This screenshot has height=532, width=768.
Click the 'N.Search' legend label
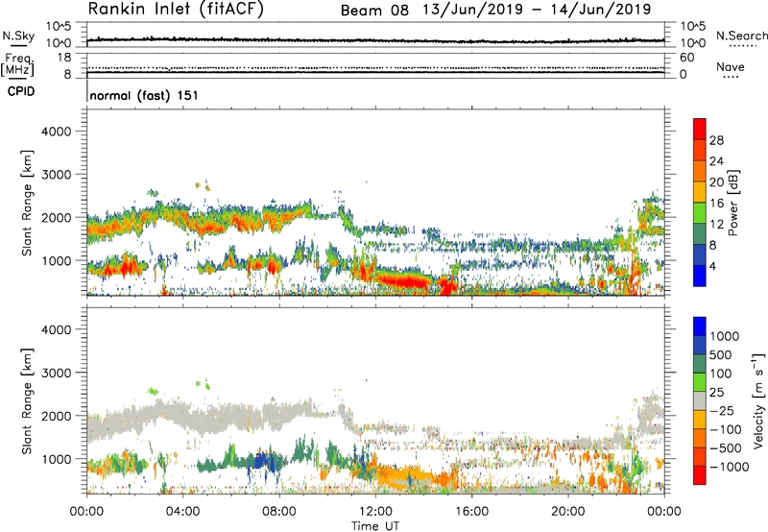[741, 36]
